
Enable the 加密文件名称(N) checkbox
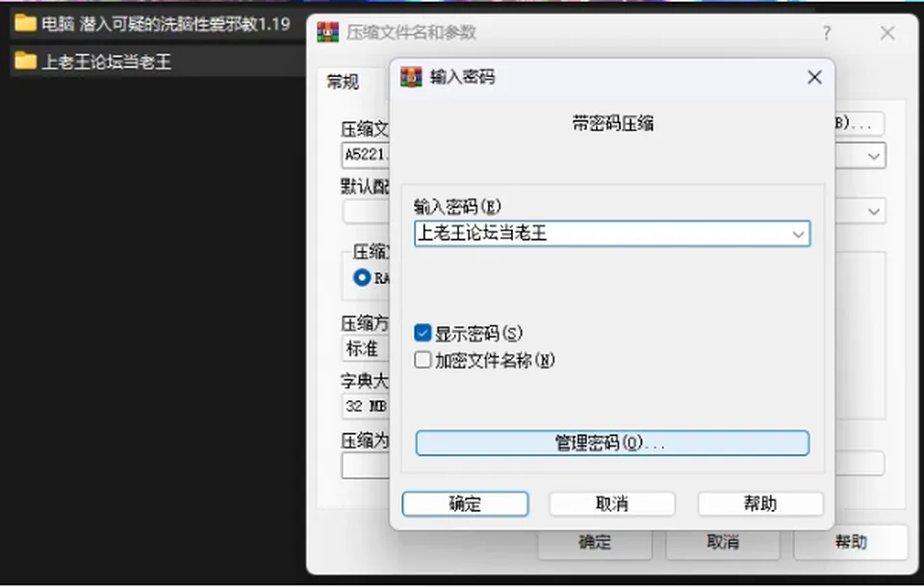[423, 360]
